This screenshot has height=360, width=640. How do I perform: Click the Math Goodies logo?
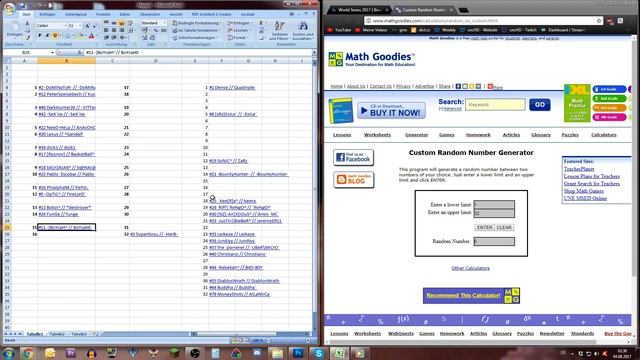(x=372, y=59)
